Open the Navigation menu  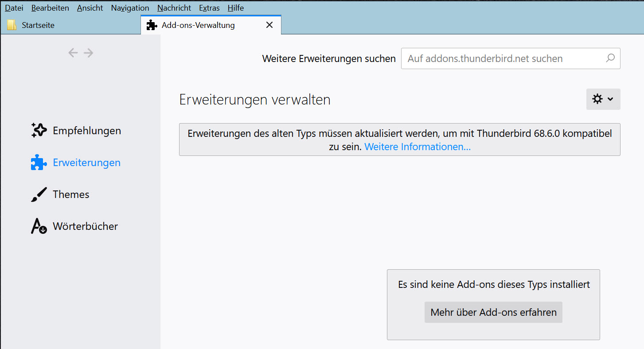tap(130, 8)
